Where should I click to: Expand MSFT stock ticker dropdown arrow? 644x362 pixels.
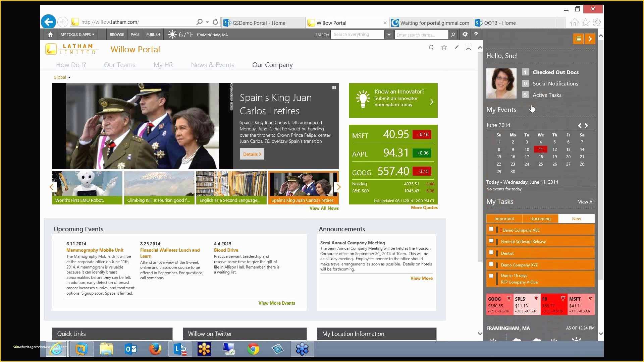(x=591, y=298)
